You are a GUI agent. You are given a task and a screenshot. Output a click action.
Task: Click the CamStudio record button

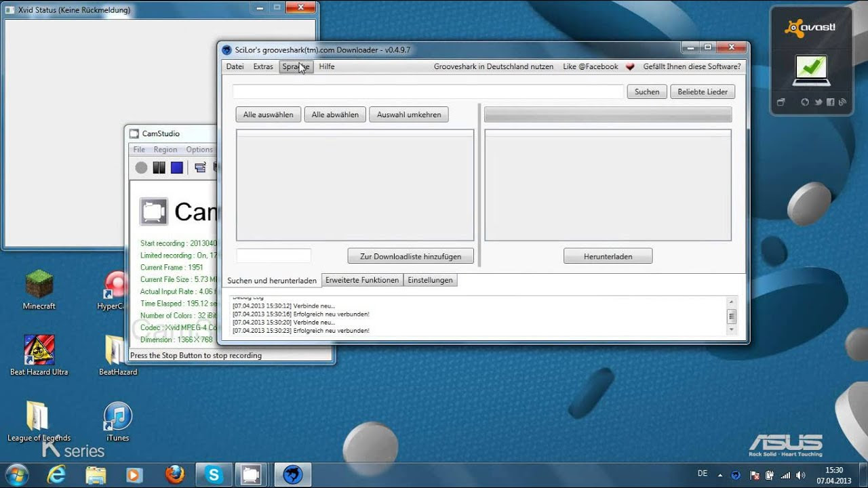tap(141, 167)
